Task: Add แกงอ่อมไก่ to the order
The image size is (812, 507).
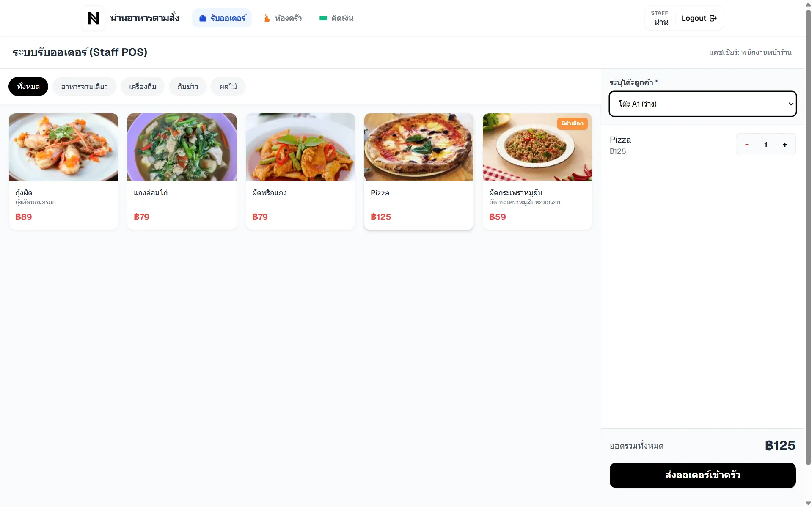Action: pyautogui.click(x=182, y=171)
